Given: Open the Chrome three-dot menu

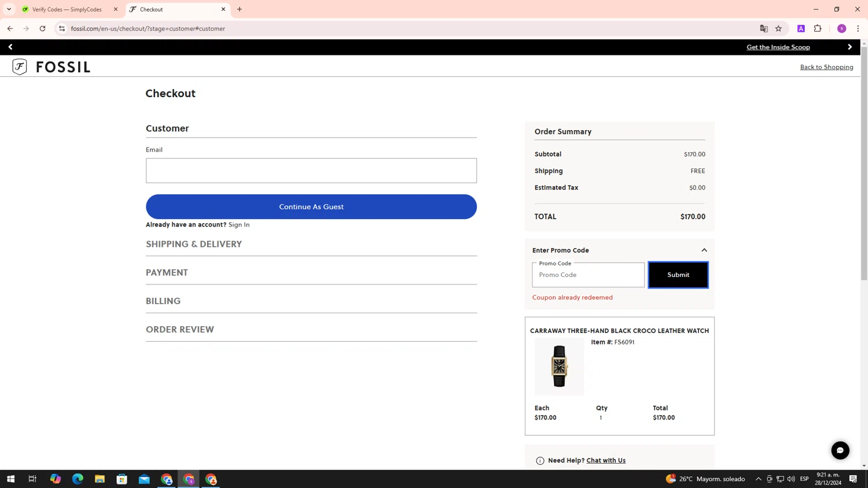Looking at the screenshot, I should tap(858, 28).
